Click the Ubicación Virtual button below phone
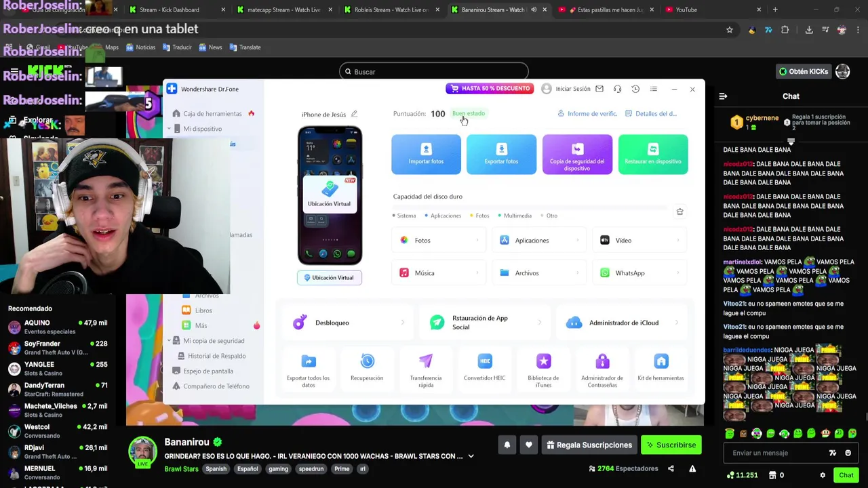This screenshot has width=868, height=488. point(329,278)
